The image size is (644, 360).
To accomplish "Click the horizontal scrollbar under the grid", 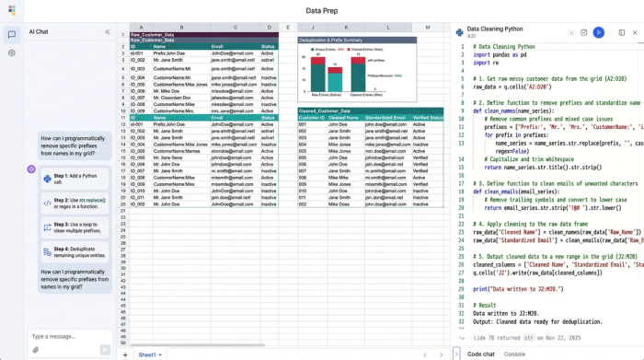I will point(197,344).
